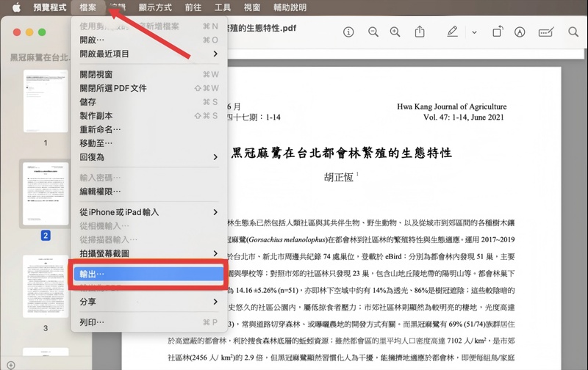The height and width of the screenshot is (370, 588).
Task: Rotate the page with the rotate icon
Action: pos(498,32)
